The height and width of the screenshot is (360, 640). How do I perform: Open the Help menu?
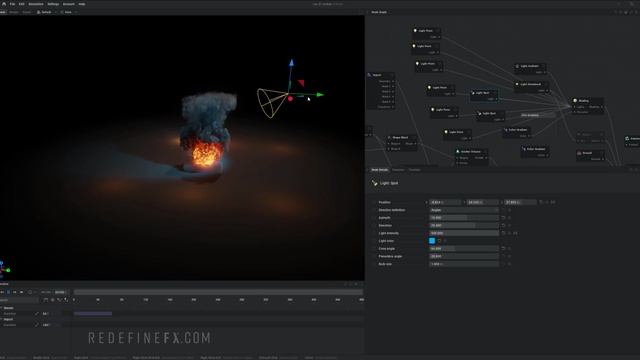click(x=82, y=4)
